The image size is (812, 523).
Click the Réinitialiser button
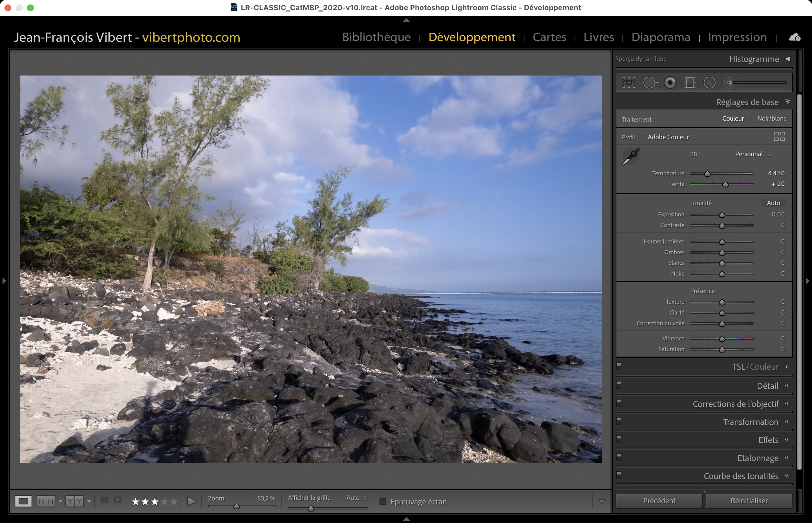(749, 500)
